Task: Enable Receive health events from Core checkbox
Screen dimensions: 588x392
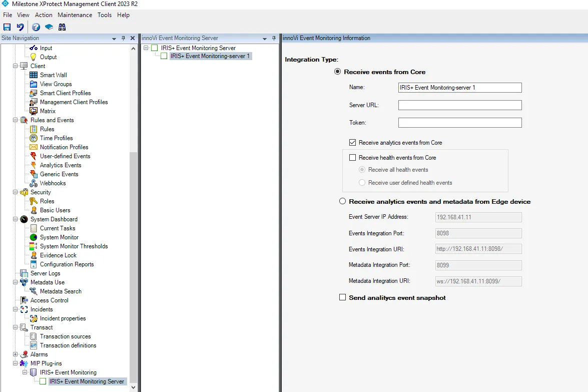Action: coord(352,158)
